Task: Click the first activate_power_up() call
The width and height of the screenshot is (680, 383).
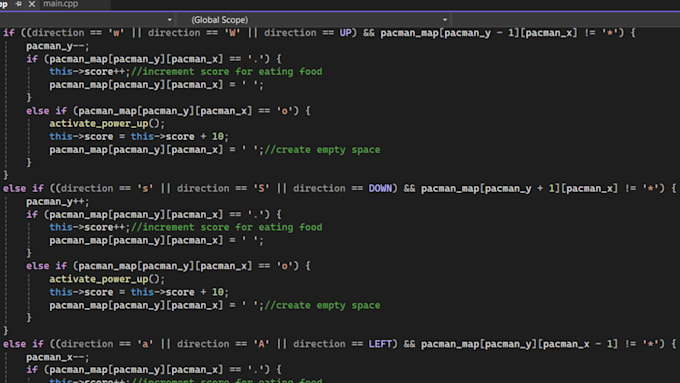Action: click(x=107, y=124)
